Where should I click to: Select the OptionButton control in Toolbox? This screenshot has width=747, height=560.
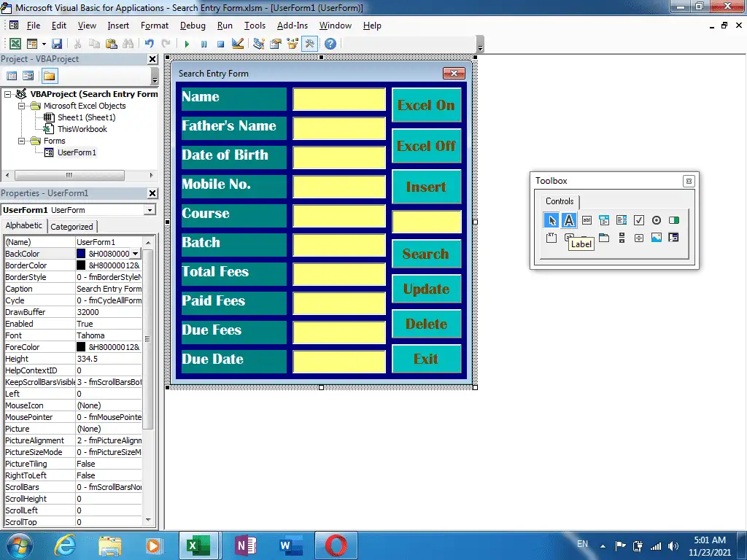[x=657, y=220]
